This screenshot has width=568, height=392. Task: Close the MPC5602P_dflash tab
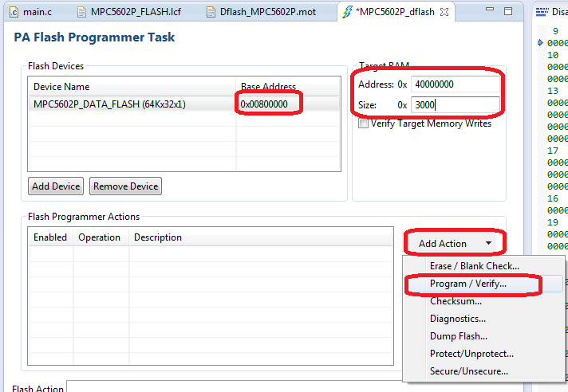point(444,12)
